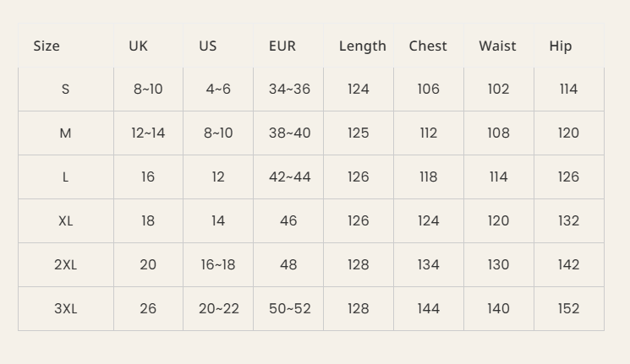630x364 pixels.
Task: Click the EUR column header
Action: [x=282, y=46]
